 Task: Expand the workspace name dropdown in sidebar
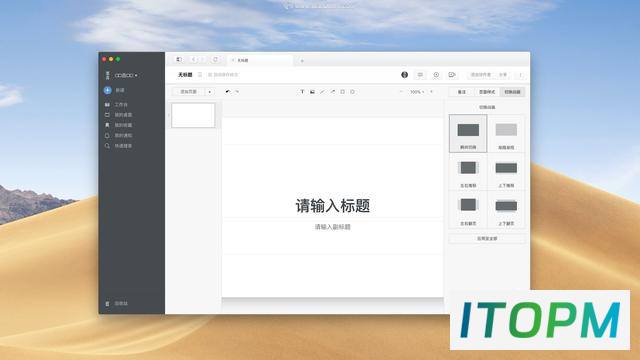126,76
